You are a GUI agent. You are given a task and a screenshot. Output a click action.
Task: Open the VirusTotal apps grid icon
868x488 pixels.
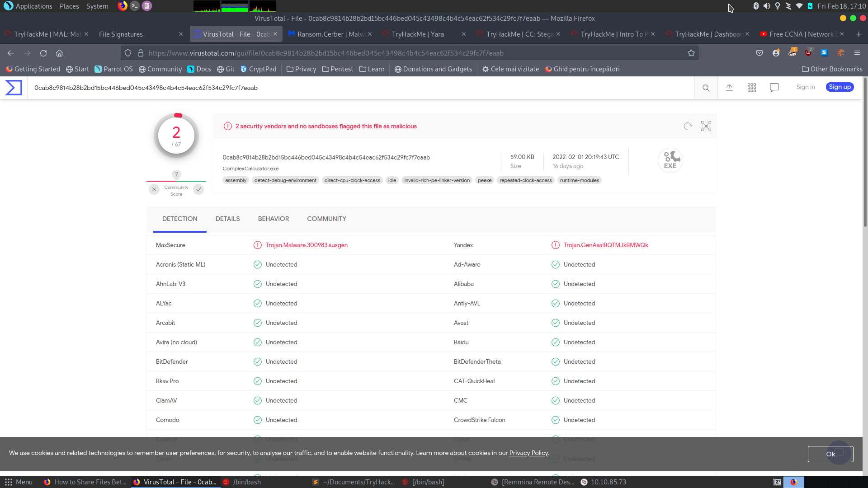[751, 88]
